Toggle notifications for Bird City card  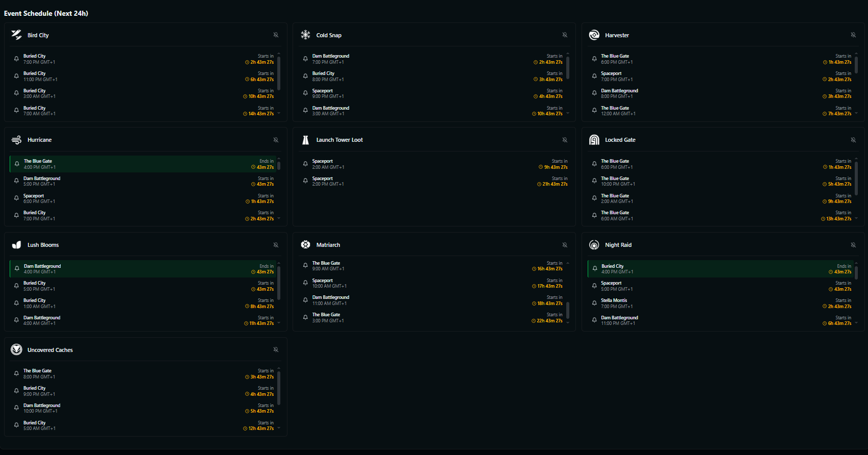(x=276, y=35)
